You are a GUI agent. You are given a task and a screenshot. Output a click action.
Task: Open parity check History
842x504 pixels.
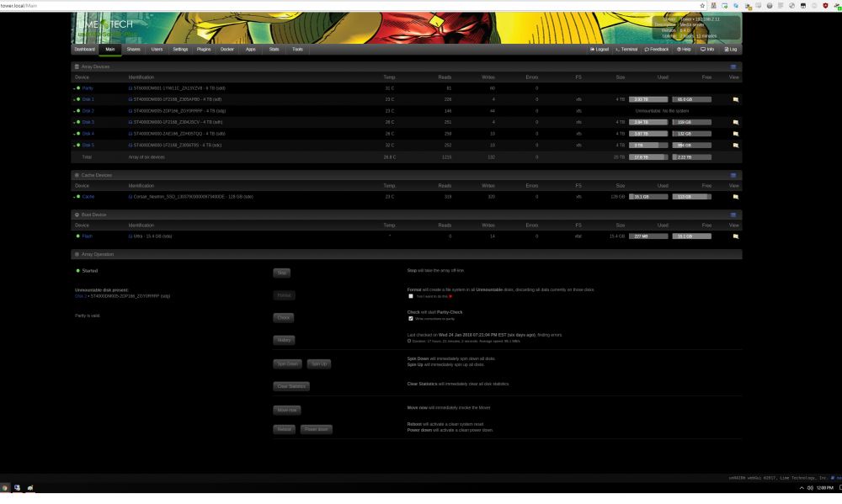(x=284, y=340)
